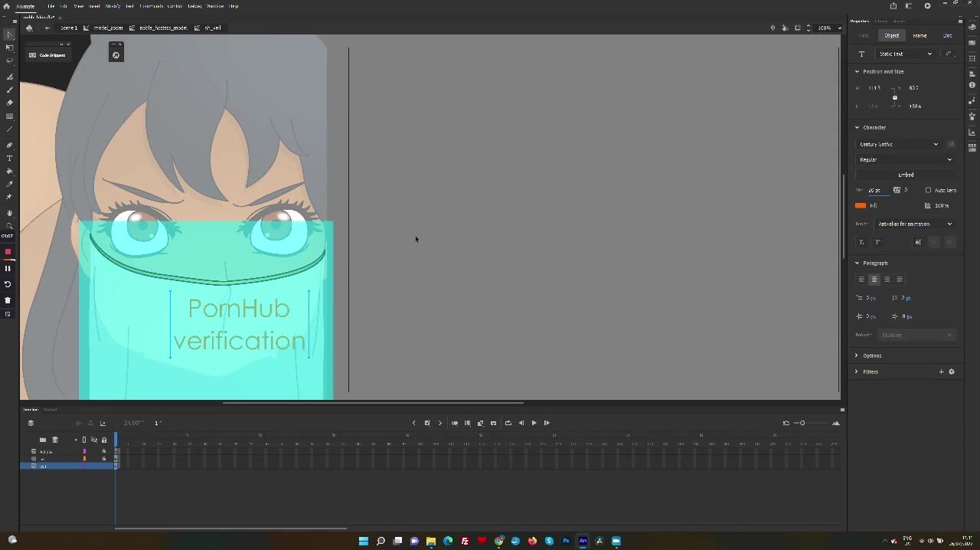980x550 pixels.
Task: Toggle hide-all-layers header icon
Action: tap(94, 440)
